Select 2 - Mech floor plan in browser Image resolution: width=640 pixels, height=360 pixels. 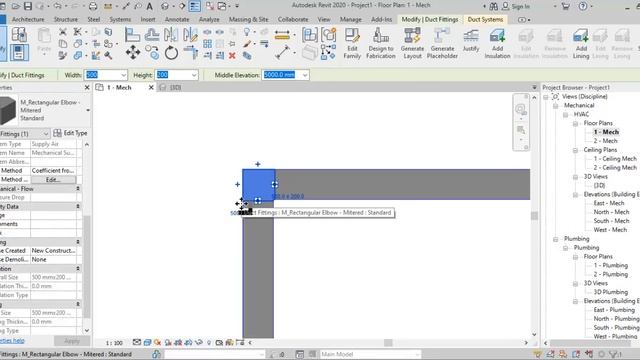[605, 141]
